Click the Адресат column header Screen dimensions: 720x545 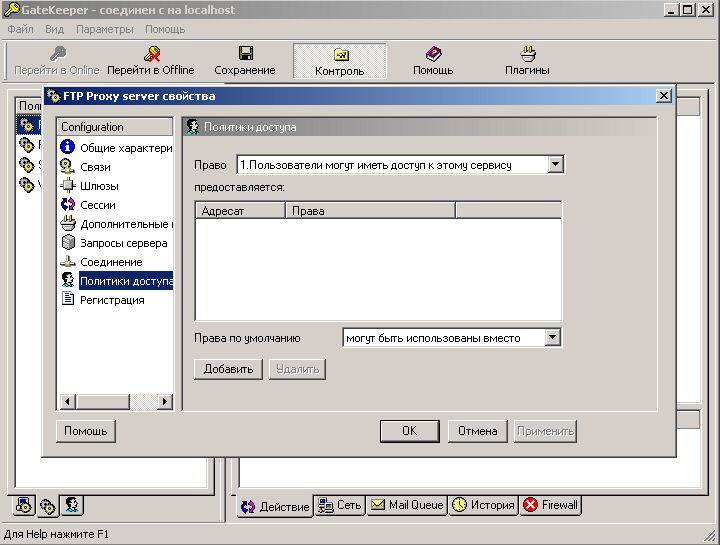(x=241, y=211)
